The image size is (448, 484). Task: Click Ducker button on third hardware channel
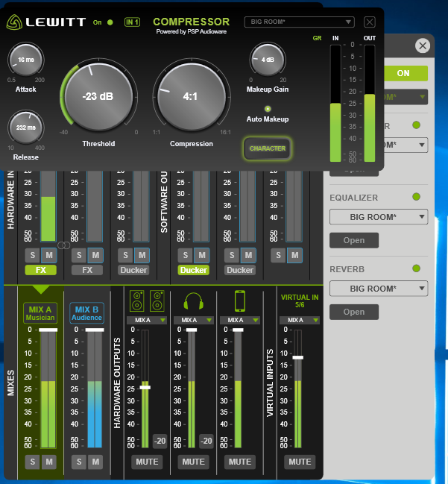coord(133,270)
